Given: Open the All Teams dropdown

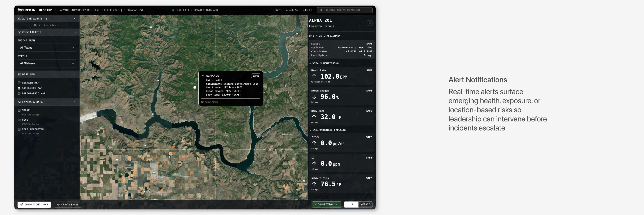Looking at the screenshot, I should pyautogui.click(x=47, y=48).
